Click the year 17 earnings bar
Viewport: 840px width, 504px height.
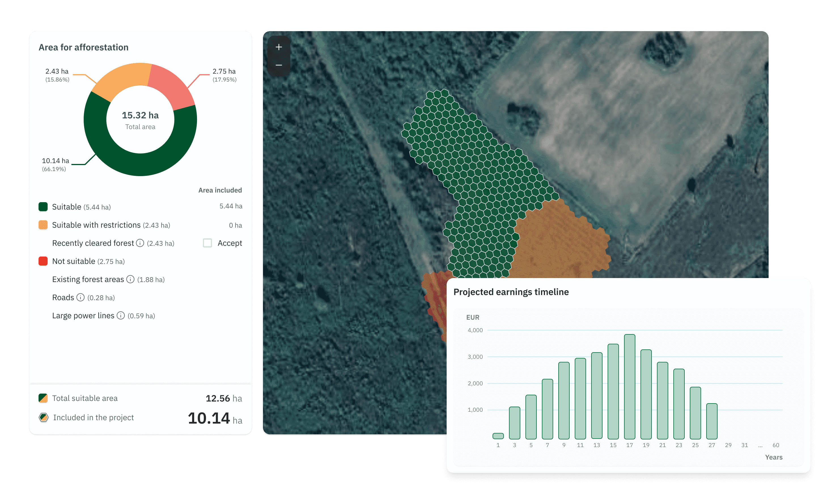pos(630,387)
